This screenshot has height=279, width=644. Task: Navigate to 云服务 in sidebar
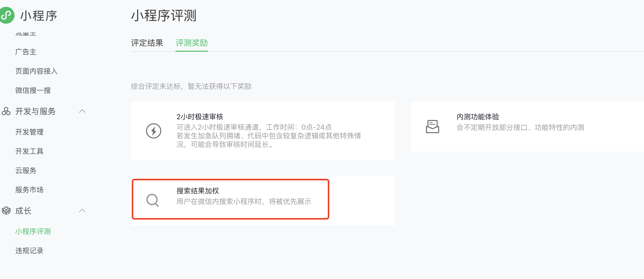point(26,170)
